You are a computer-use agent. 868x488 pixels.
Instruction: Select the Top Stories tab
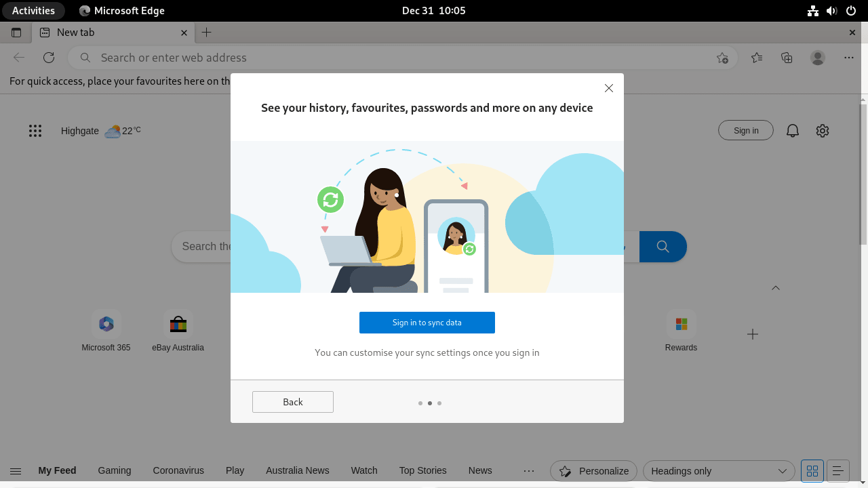click(x=422, y=470)
